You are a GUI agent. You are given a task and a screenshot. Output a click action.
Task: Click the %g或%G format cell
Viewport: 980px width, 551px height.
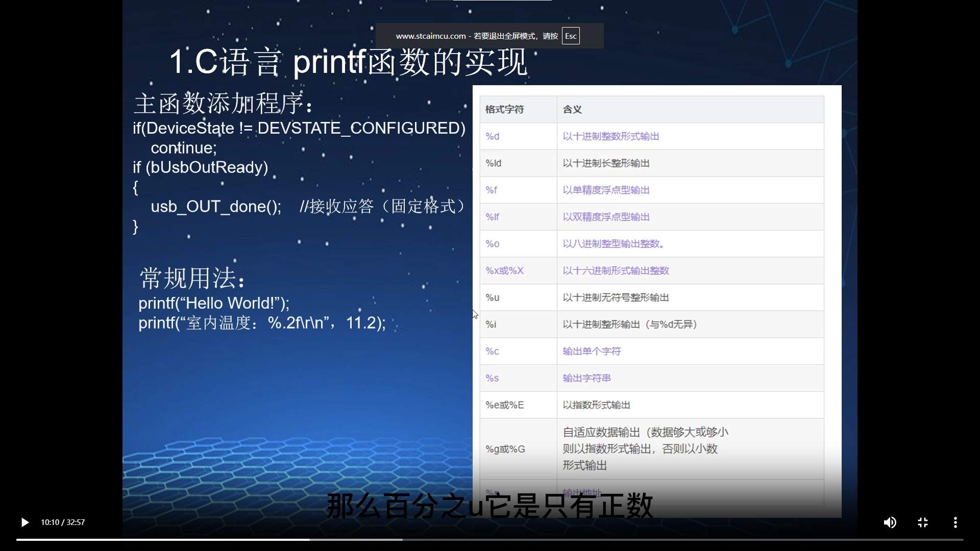[518, 449]
